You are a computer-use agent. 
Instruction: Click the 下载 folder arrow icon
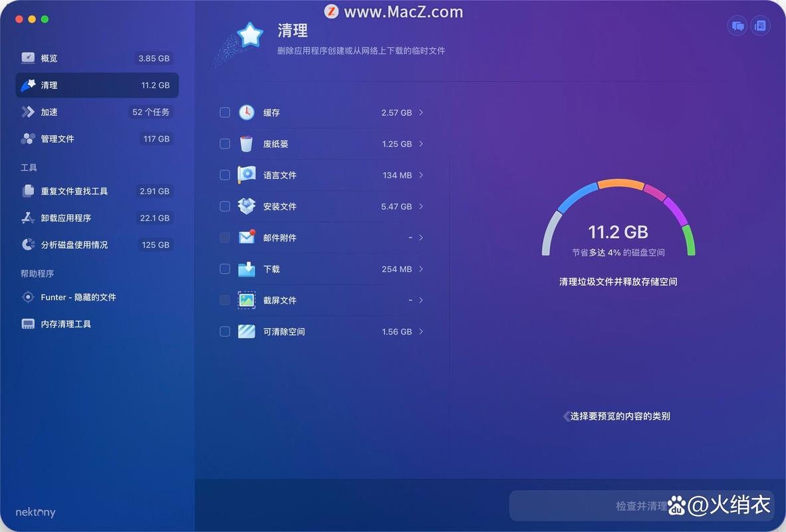[x=247, y=269]
